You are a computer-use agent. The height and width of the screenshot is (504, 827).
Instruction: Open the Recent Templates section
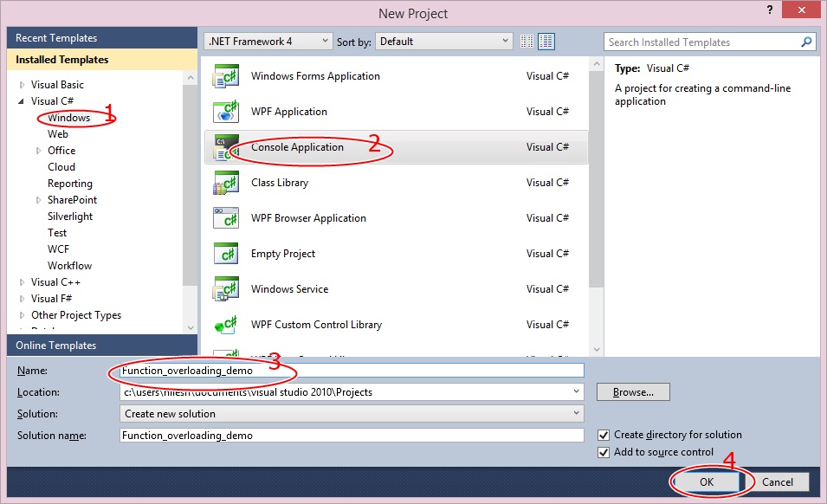click(x=102, y=38)
